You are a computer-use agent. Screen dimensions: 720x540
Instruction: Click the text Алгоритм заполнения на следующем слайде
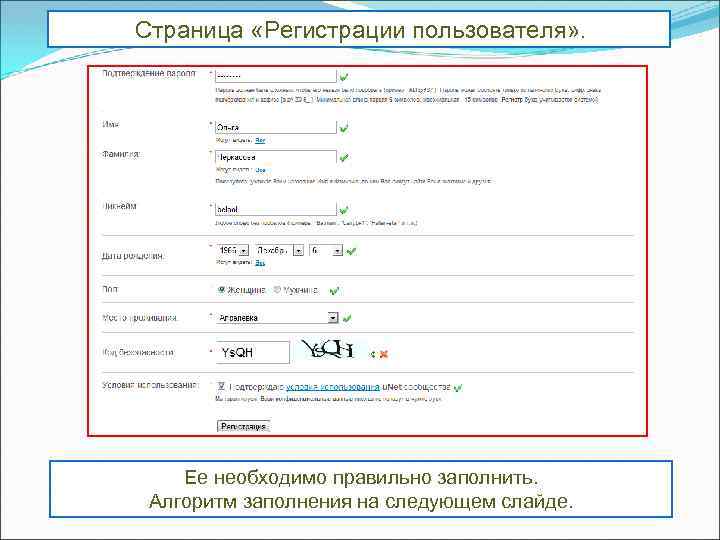coord(361,501)
